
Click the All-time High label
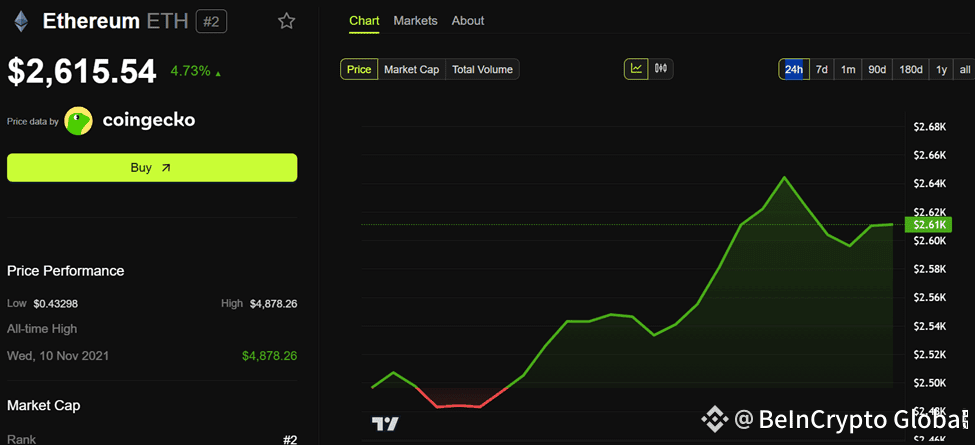point(42,329)
